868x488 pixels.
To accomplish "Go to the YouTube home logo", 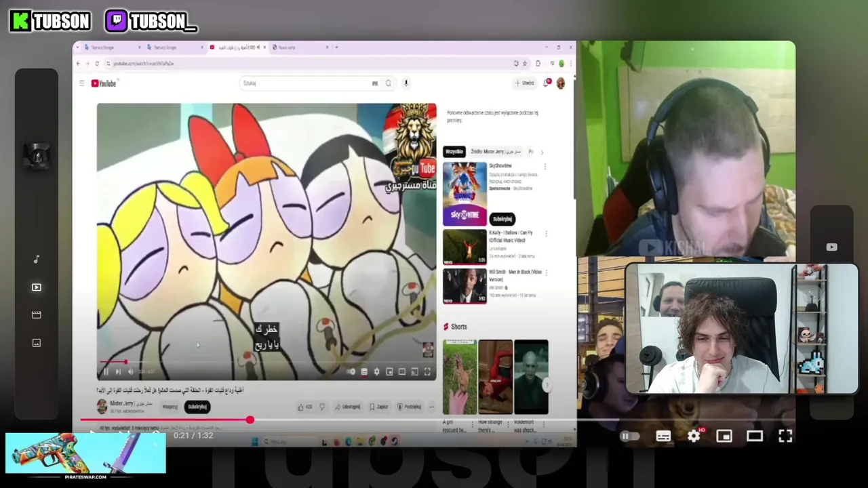I will point(104,83).
